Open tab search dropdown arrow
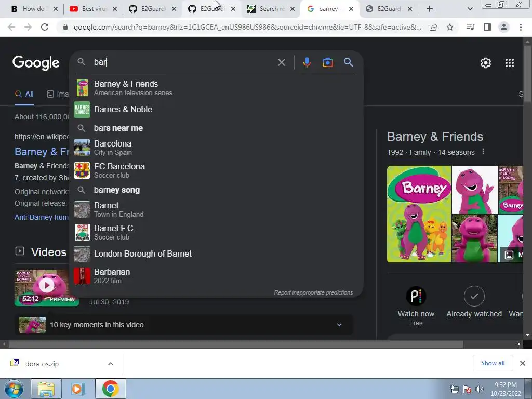The width and height of the screenshot is (532, 399). [470, 9]
